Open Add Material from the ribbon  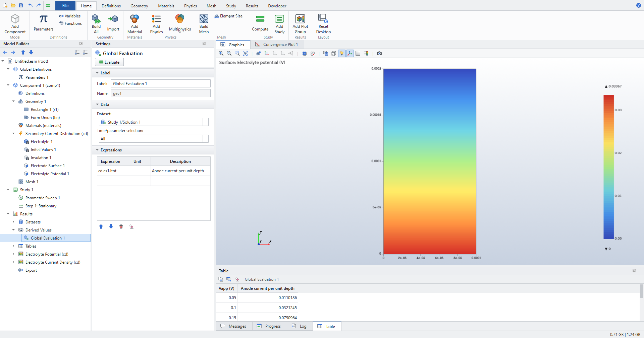tap(135, 24)
